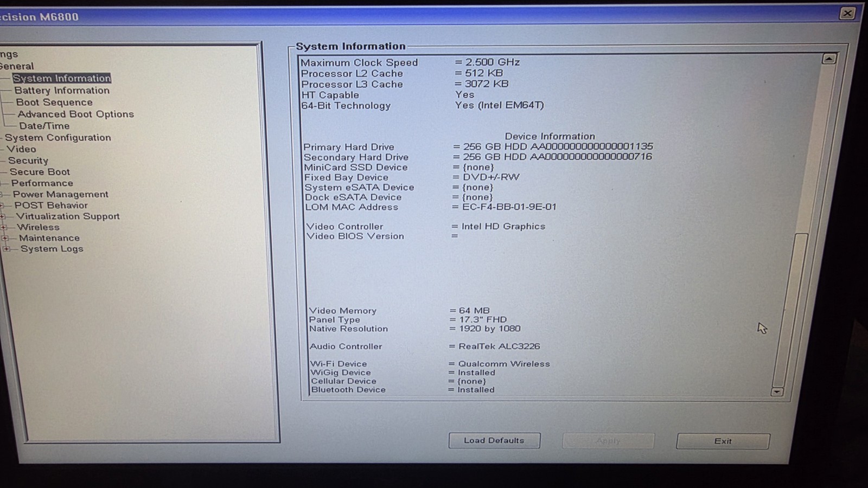Click the Load Defaults button
Viewport: 868px width, 488px height.
[494, 440]
